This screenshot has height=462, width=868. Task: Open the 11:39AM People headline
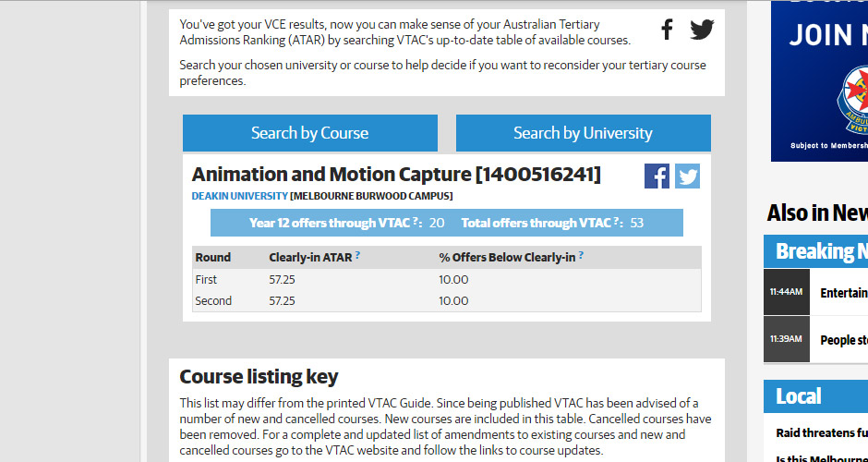843,340
